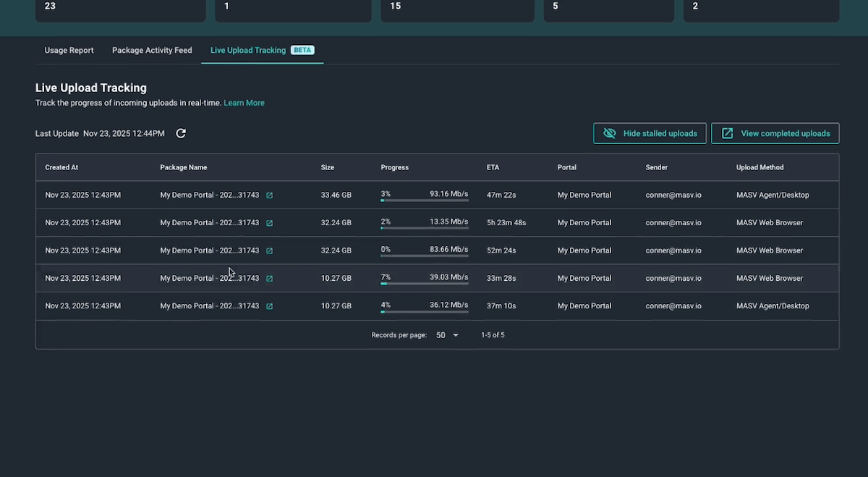Open external link icon for 5h 23m 48s package
Screen dimensions: 868x477
269,223
